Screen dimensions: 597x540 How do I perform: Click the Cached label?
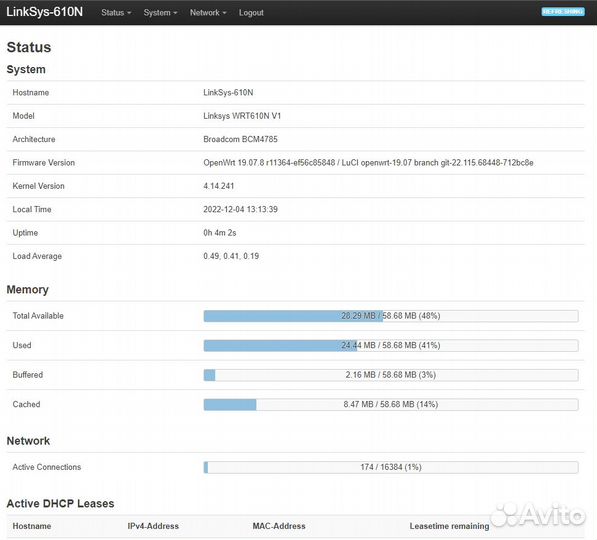tap(26, 404)
